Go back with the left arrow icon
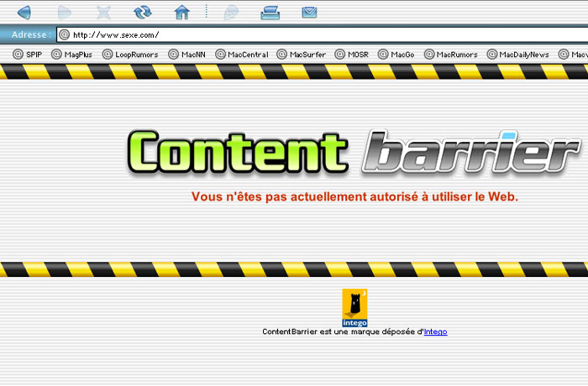 coord(24,13)
